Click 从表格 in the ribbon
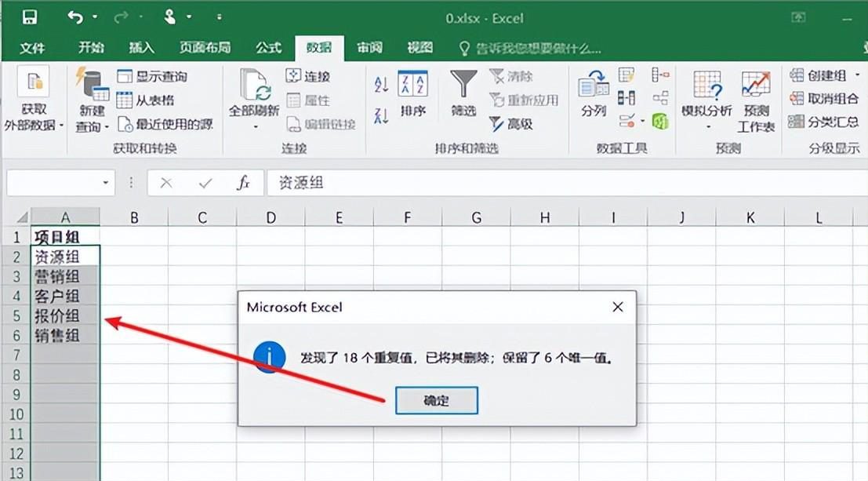The width and height of the screenshot is (868, 481). click(x=146, y=100)
